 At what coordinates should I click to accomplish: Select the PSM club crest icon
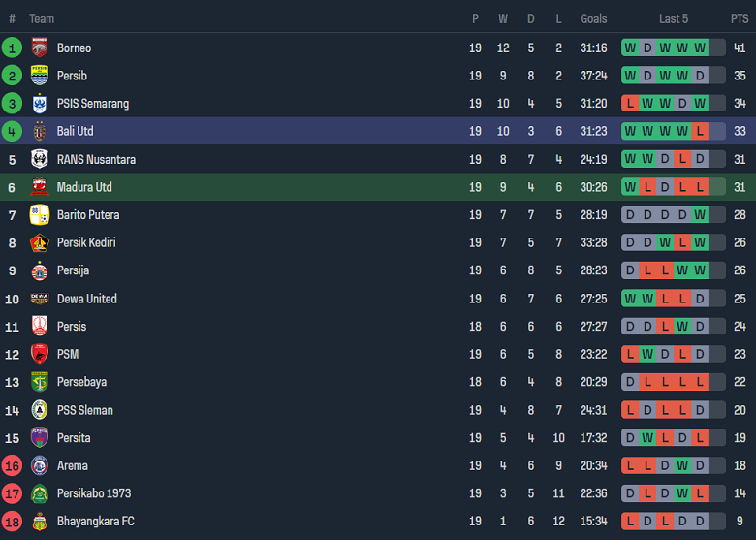[40, 355]
